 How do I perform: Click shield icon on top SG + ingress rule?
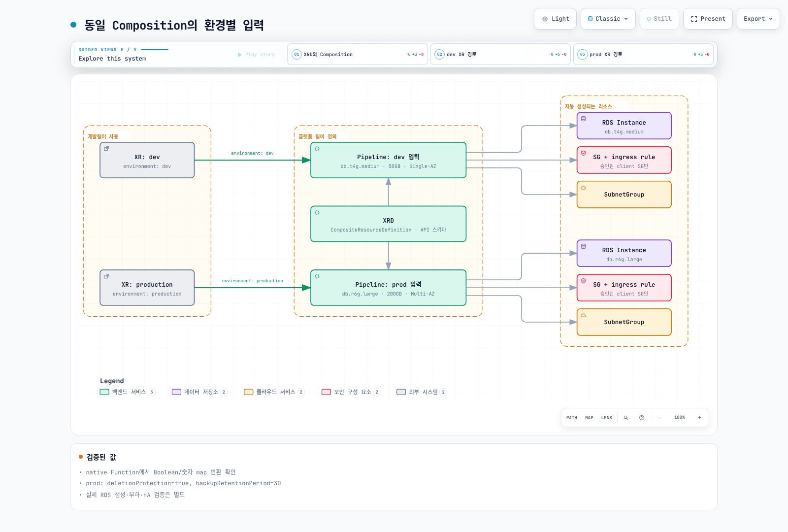coord(584,153)
